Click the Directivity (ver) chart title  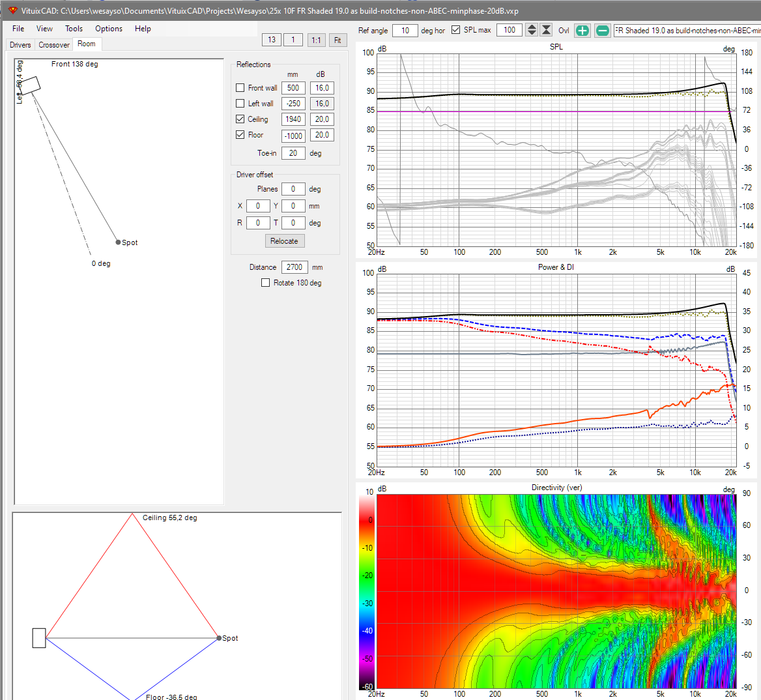(556, 488)
